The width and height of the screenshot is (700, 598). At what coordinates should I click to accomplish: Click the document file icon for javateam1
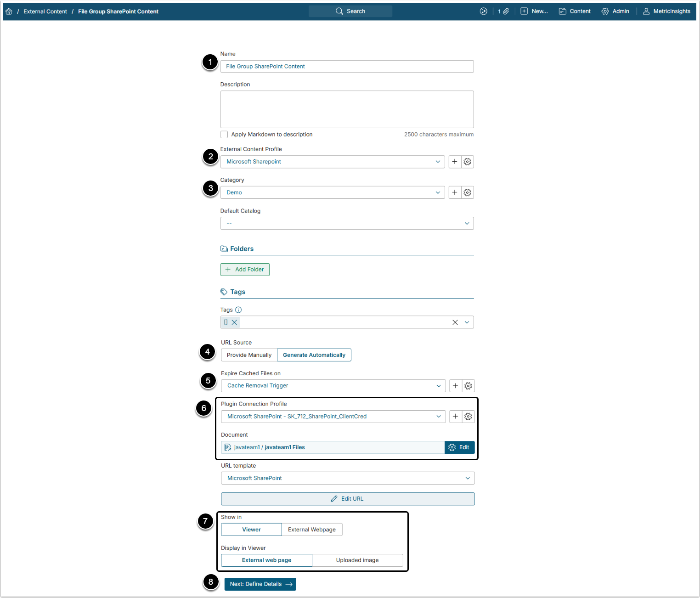tap(228, 447)
